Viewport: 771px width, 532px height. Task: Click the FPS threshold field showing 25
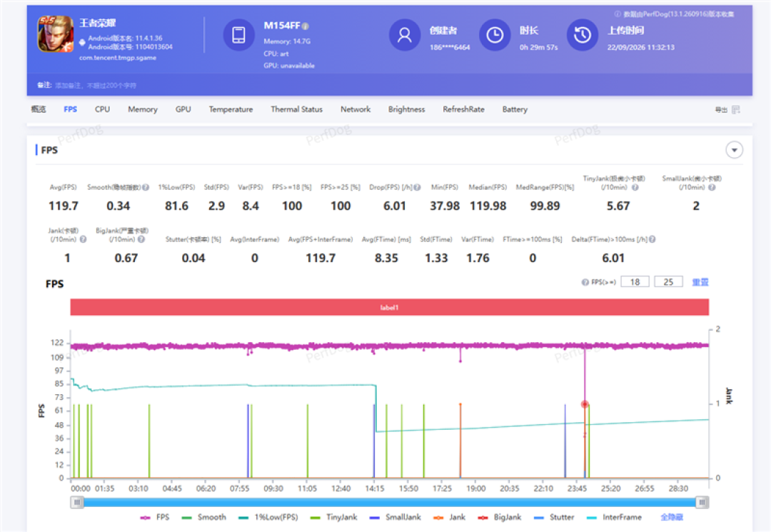[668, 282]
